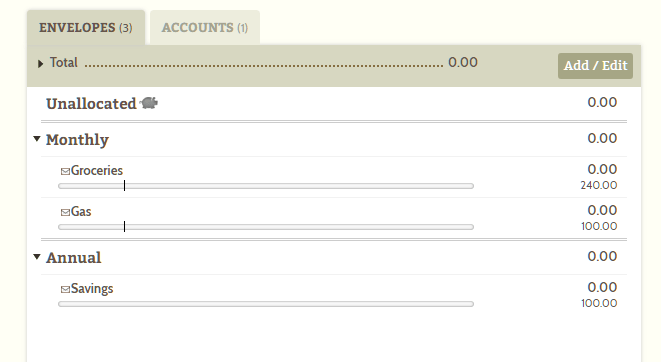
Task: Open the Add / Edit envelopes button
Action: tap(595, 66)
